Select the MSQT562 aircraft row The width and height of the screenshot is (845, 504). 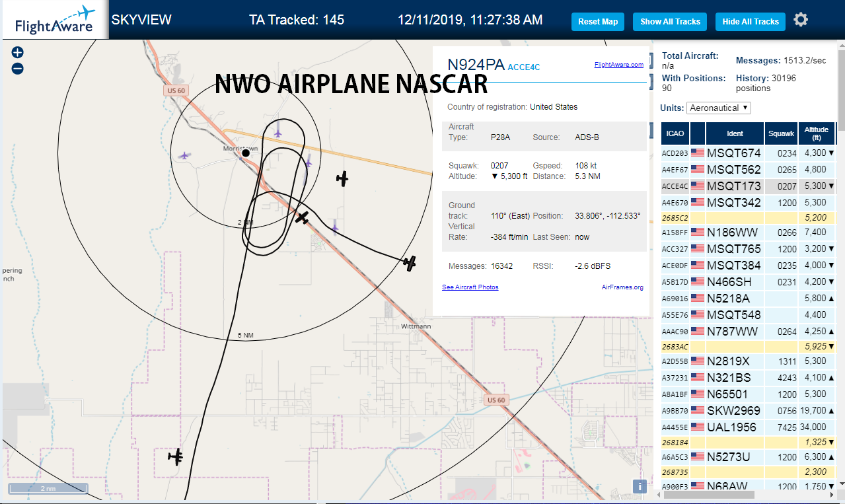tap(749, 170)
